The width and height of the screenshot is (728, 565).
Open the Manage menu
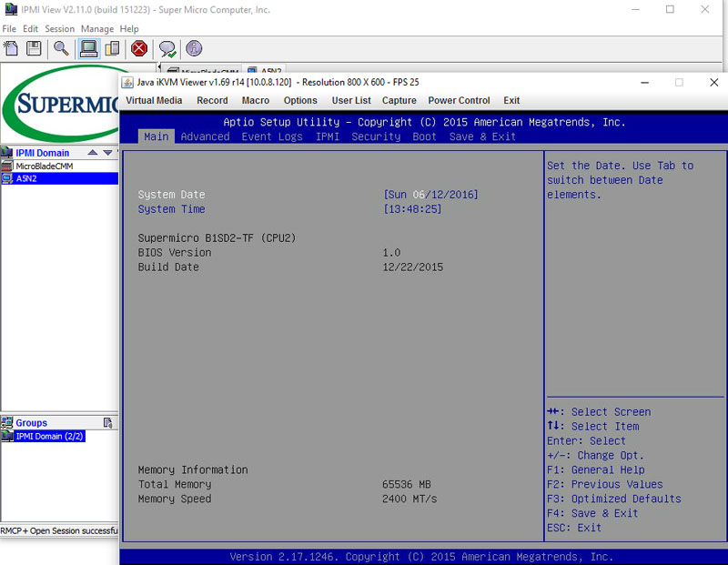click(x=97, y=29)
